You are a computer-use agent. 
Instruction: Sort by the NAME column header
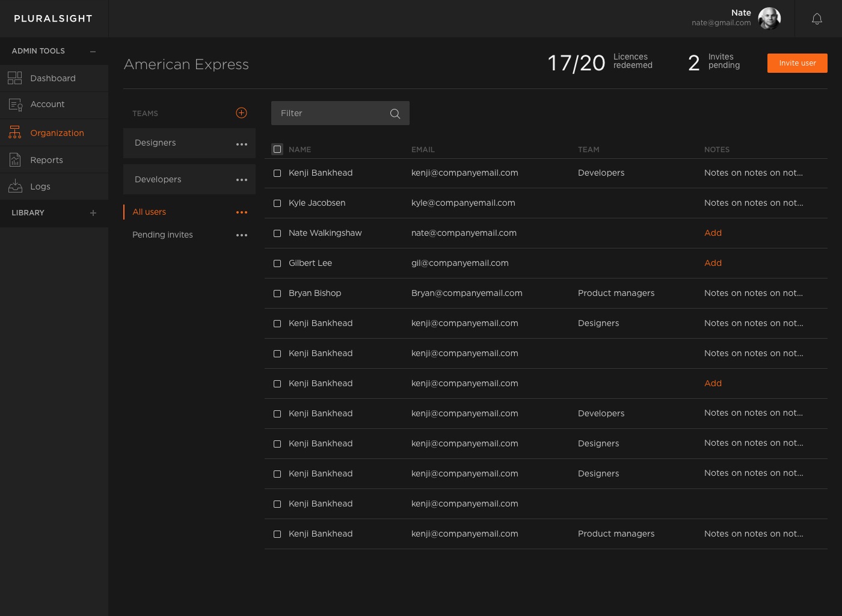click(300, 150)
